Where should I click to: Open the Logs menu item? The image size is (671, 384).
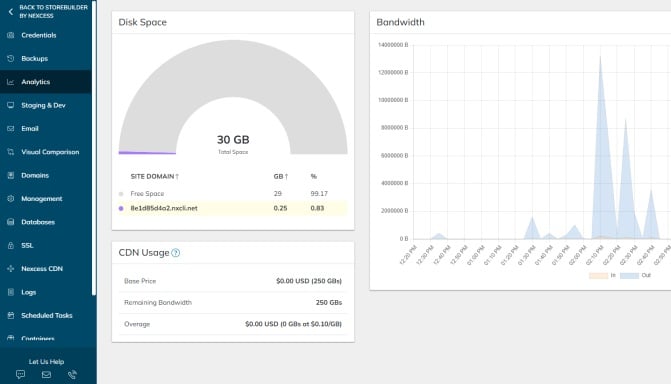point(46,292)
